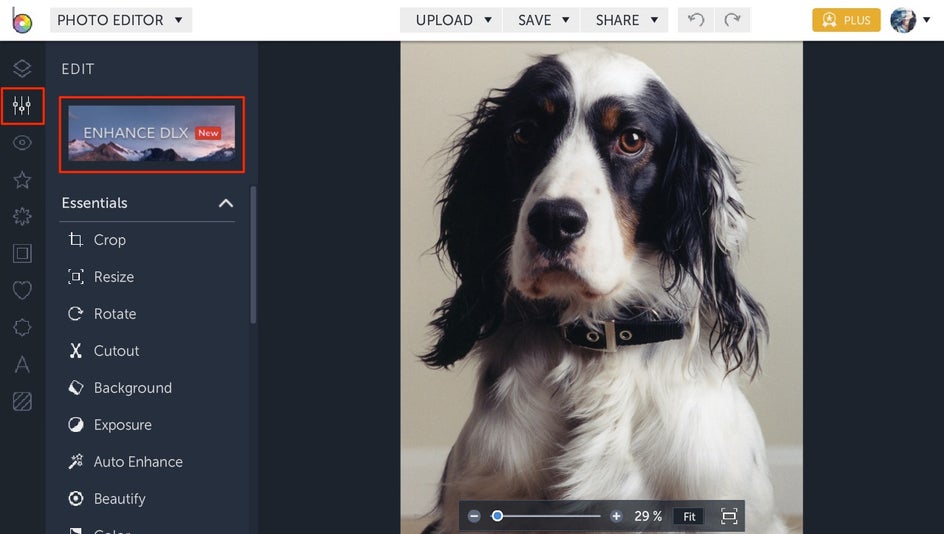Open the Image Manager layers icon
Image resolution: width=944 pixels, height=534 pixels.
coord(22,68)
